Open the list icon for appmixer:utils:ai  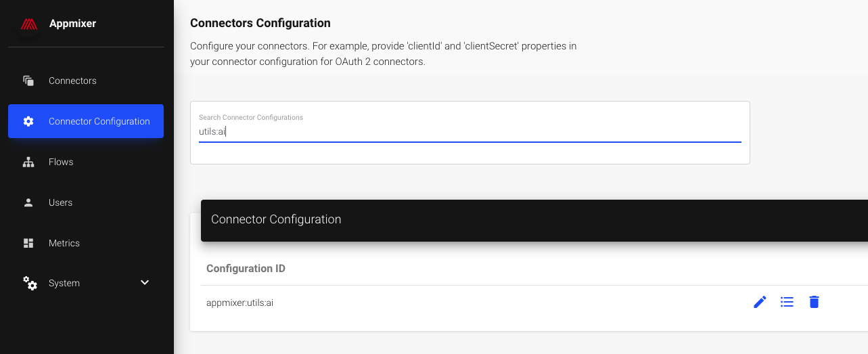click(787, 302)
